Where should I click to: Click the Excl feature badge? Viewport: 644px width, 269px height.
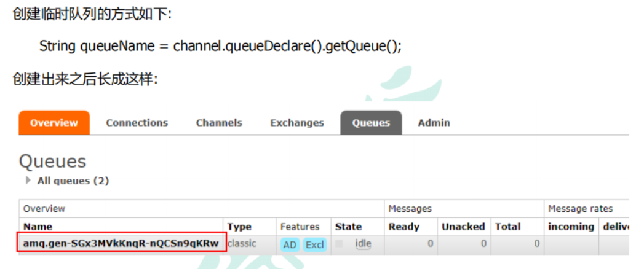point(314,244)
